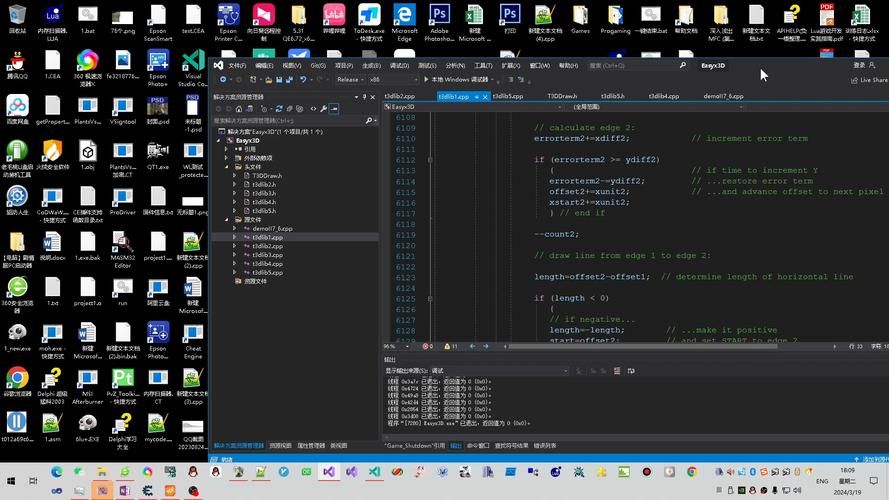Open the Solution Explorer window options dropdown
The image size is (889, 500).
(356, 97)
